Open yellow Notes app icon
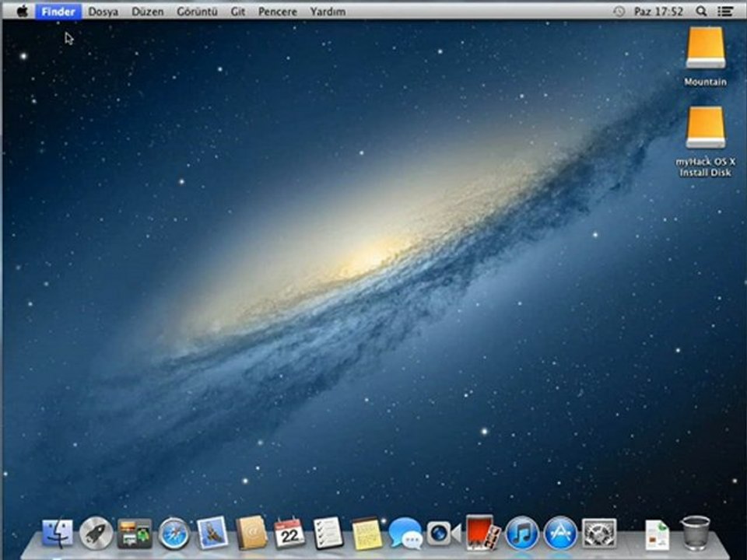This screenshot has height=560, width=747. pyautogui.click(x=366, y=534)
